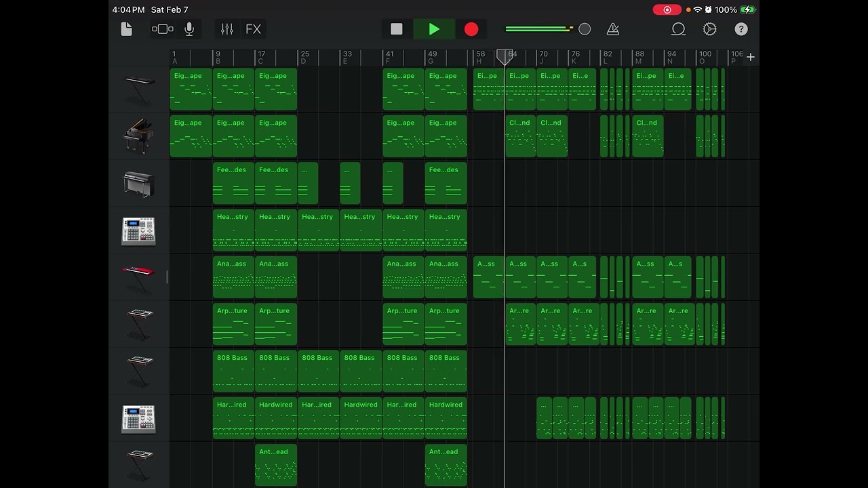The height and width of the screenshot is (488, 868).
Task: Select the grand piano track
Action: 139,136
